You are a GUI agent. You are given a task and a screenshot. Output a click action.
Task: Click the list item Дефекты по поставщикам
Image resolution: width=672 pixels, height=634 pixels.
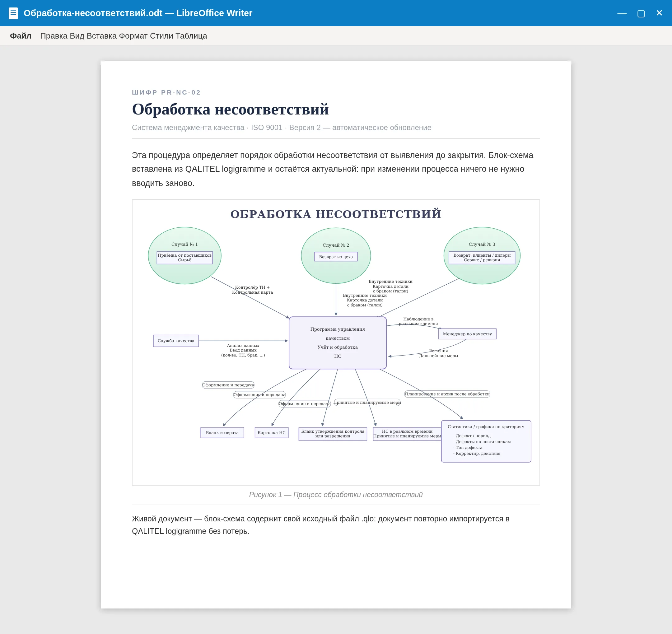[482, 442]
